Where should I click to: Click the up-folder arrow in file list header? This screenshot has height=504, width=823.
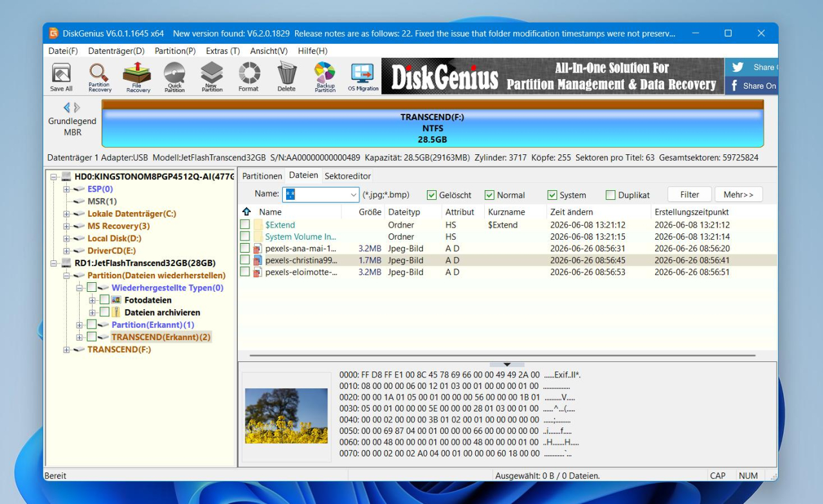click(x=246, y=212)
